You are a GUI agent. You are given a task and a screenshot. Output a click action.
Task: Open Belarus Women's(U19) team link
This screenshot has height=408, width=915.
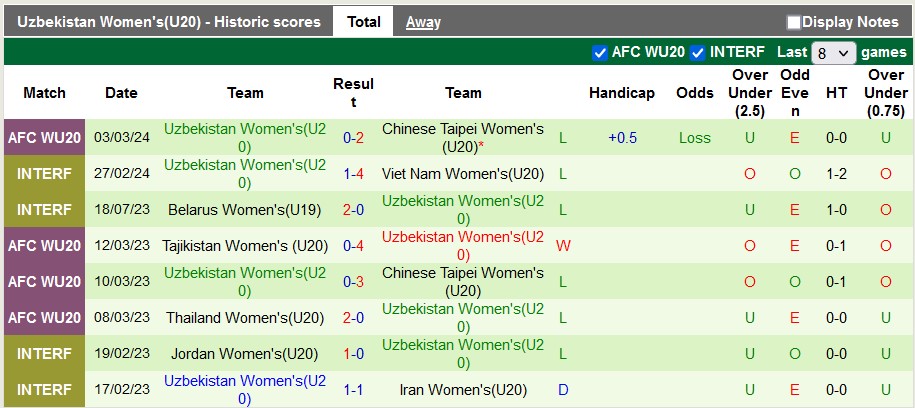[x=245, y=210]
